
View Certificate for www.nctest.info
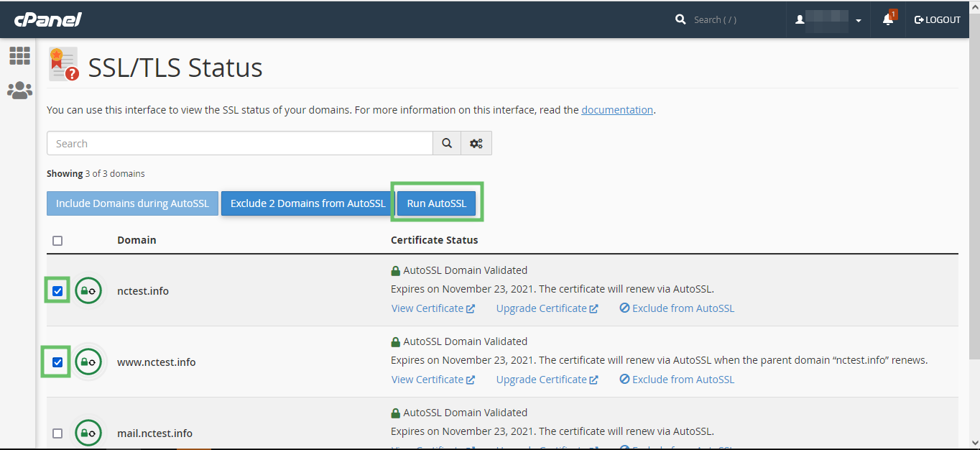coord(429,379)
